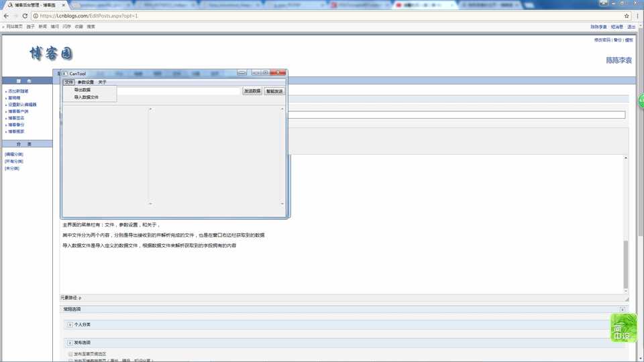
Task: Click the [所有分类] category link
Action: (14, 162)
